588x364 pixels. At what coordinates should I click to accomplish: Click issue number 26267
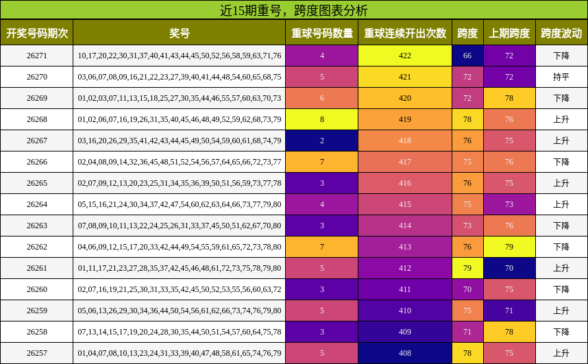37,141
